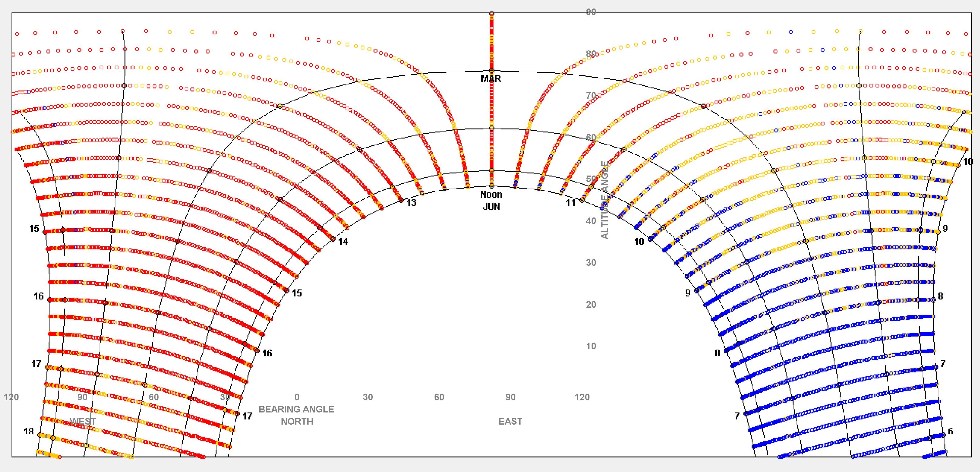Click the altitude 50 tick label
The image size is (980, 472).
[x=591, y=179]
